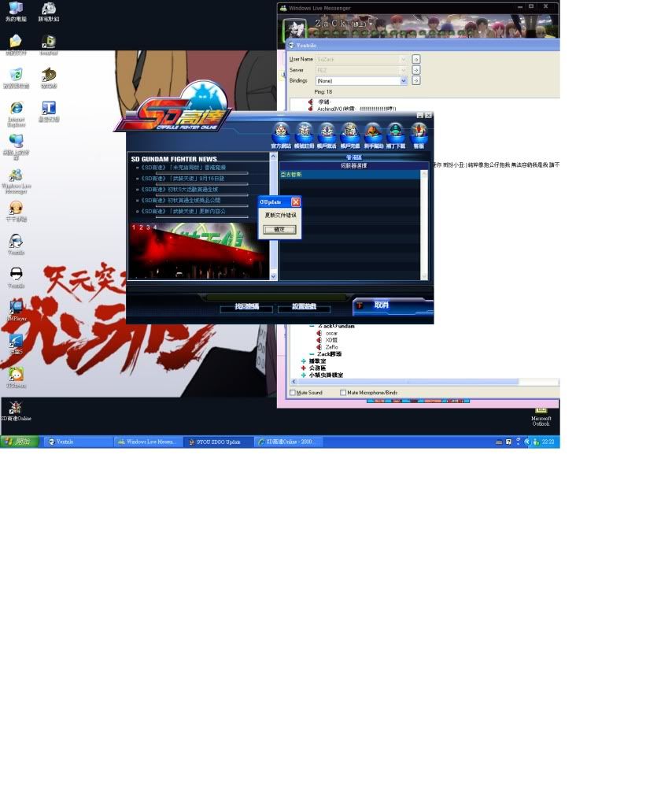This screenshot has height=806, width=672.
Task: Enable the Mute Sound checkbox
Action: [x=294, y=393]
